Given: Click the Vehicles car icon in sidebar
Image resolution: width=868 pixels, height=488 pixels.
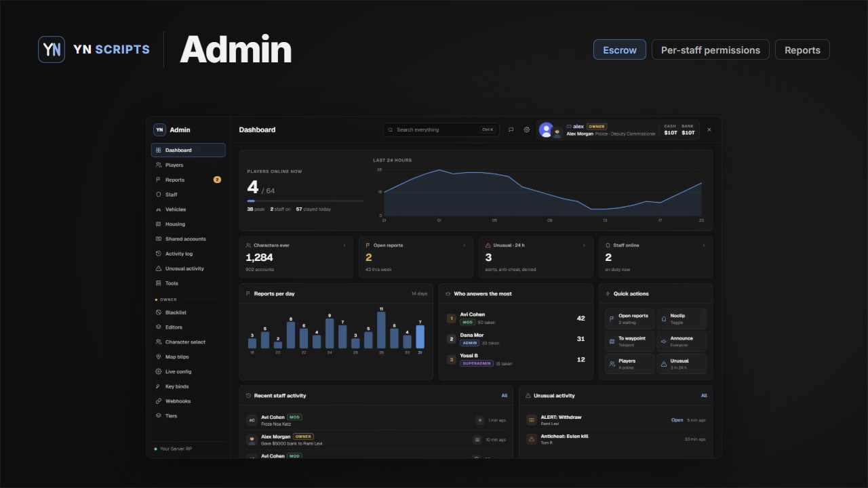Looking at the screenshot, I should [x=158, y=210].
